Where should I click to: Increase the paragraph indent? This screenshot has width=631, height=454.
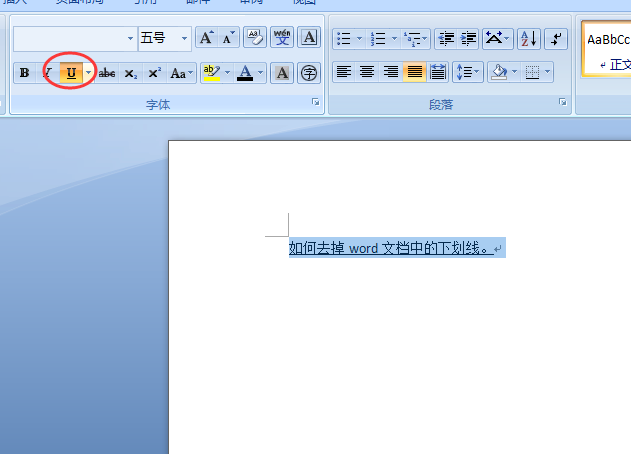point(468,39)
